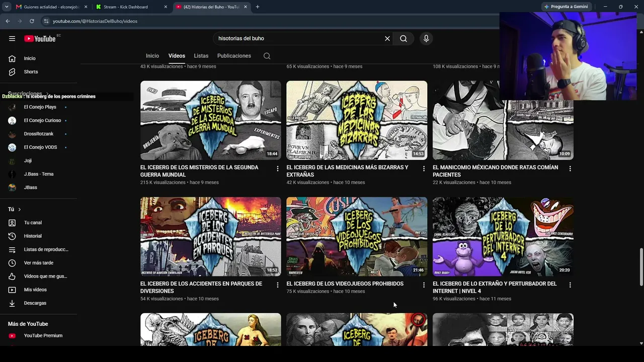Start voice search with the microphone

tap(426, 39)
